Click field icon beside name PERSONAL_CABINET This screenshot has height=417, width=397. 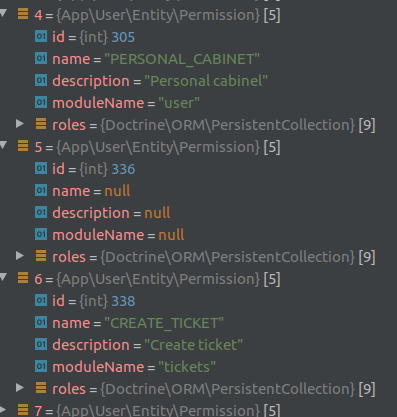[41, 58]
